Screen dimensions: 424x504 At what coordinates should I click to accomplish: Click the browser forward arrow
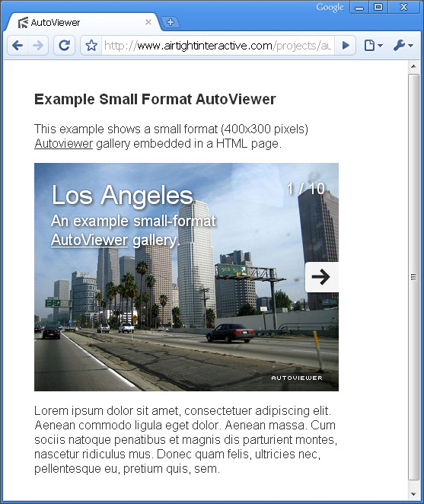point(38,46)
